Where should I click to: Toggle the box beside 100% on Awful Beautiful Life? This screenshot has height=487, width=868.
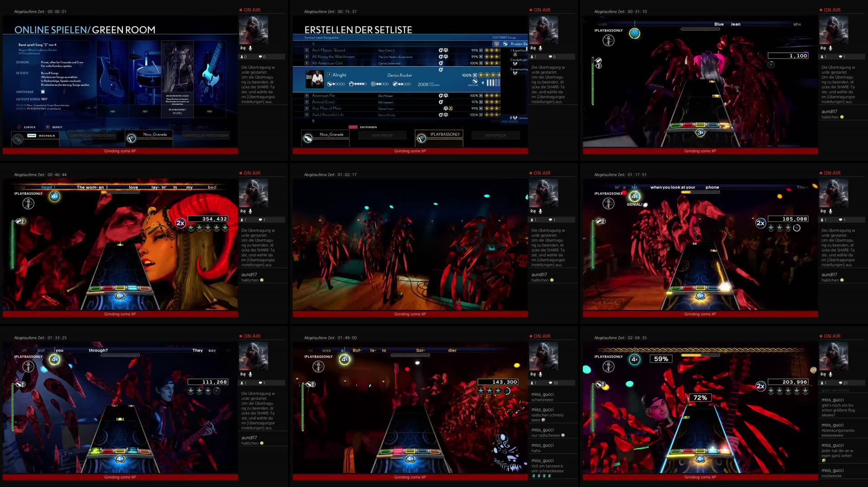tap(481, 115)
